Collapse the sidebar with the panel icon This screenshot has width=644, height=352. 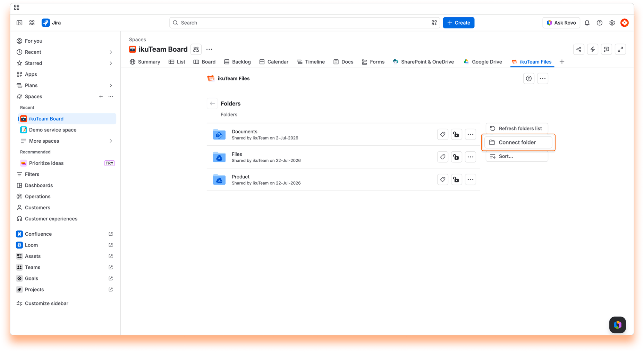pyautogui.click(x=19, y=23)
